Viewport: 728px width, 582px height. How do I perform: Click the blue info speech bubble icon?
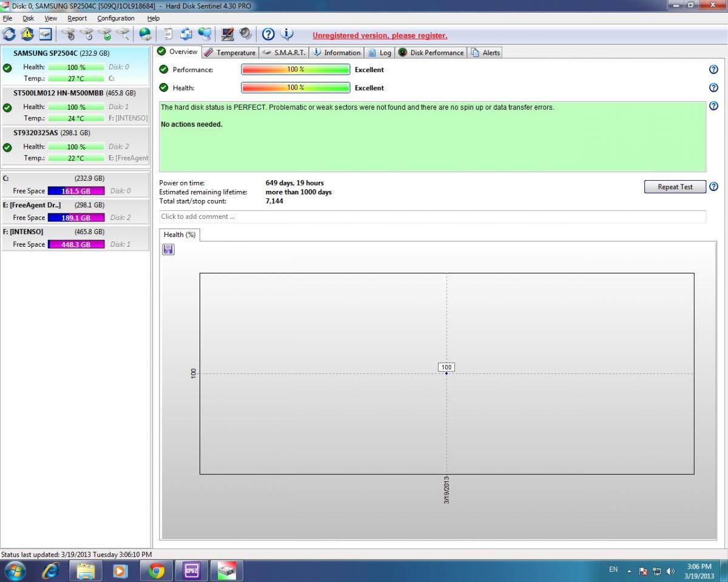click(x=286, y=34)
